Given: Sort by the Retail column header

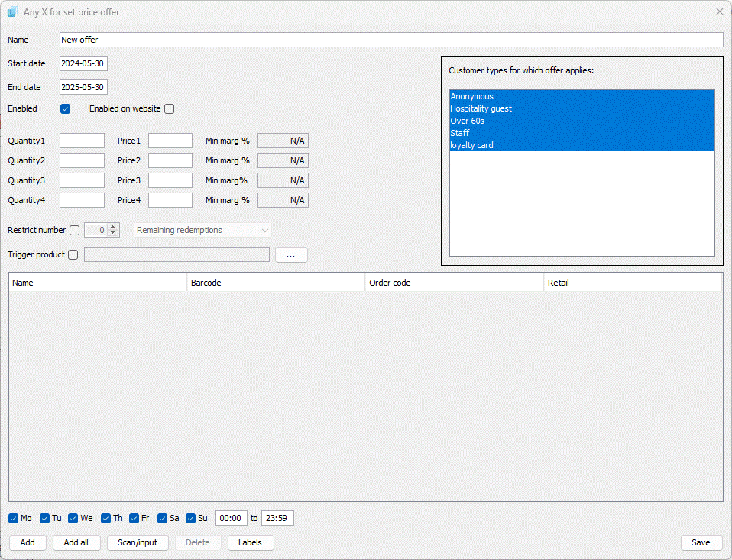Looking at the screenshot, I should (633, 283).
